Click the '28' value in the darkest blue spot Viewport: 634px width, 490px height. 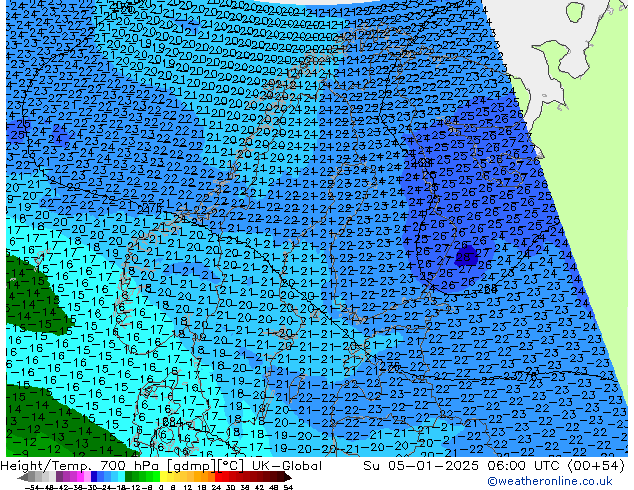click(464, 257)
